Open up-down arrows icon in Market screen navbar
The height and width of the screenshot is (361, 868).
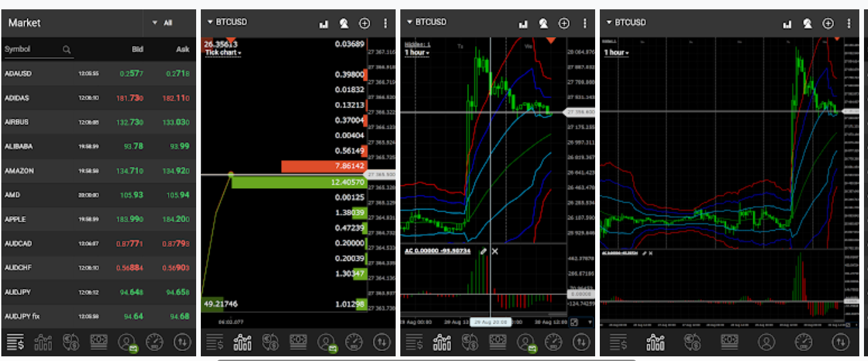click(x=181, y=343)
